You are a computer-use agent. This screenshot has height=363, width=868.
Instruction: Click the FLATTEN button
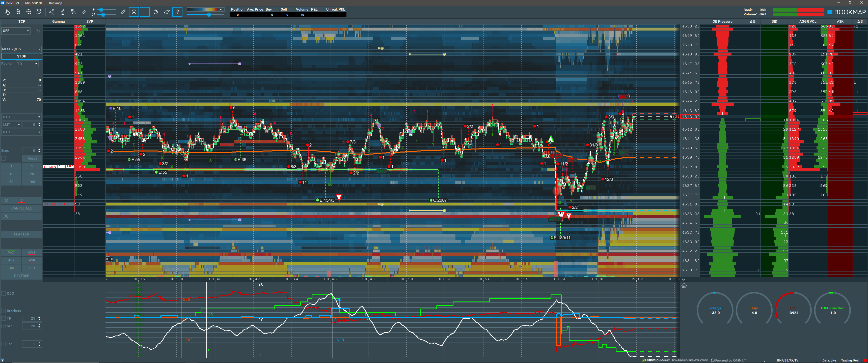(21, 234)
